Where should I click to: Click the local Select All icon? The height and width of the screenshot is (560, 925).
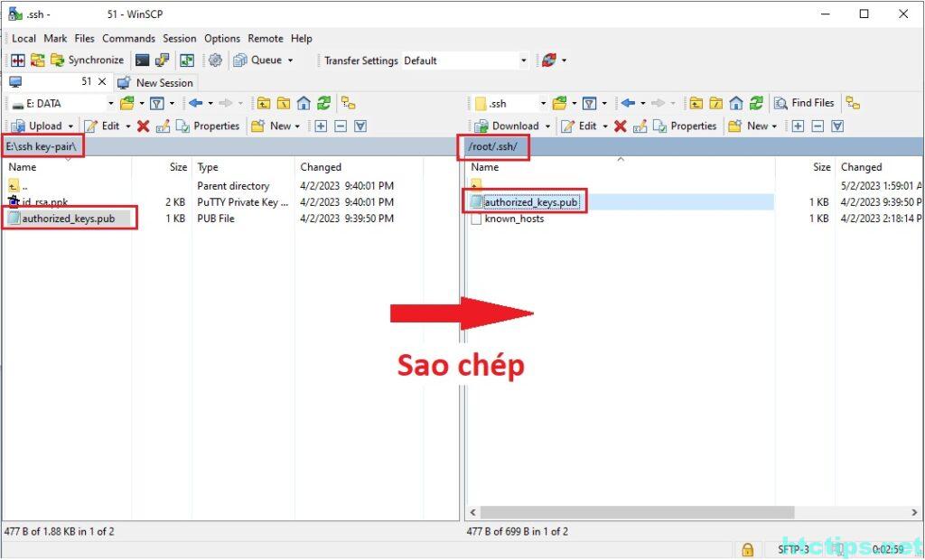[360, 126]
